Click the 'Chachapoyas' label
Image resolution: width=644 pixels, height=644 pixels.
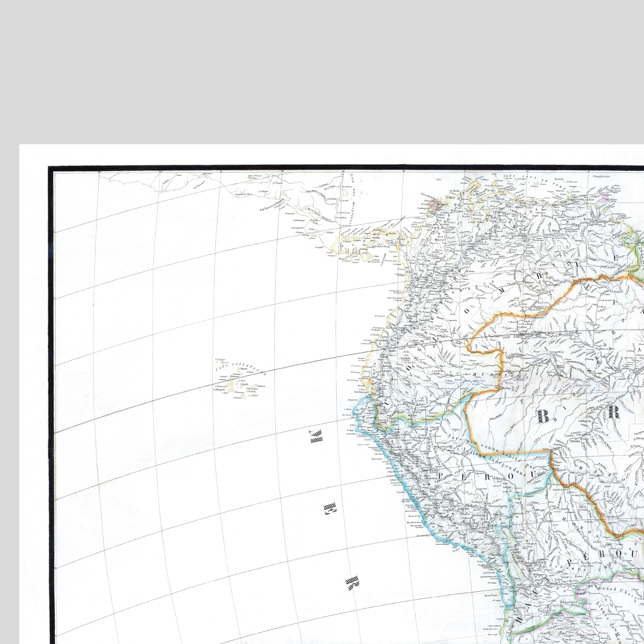415,427
